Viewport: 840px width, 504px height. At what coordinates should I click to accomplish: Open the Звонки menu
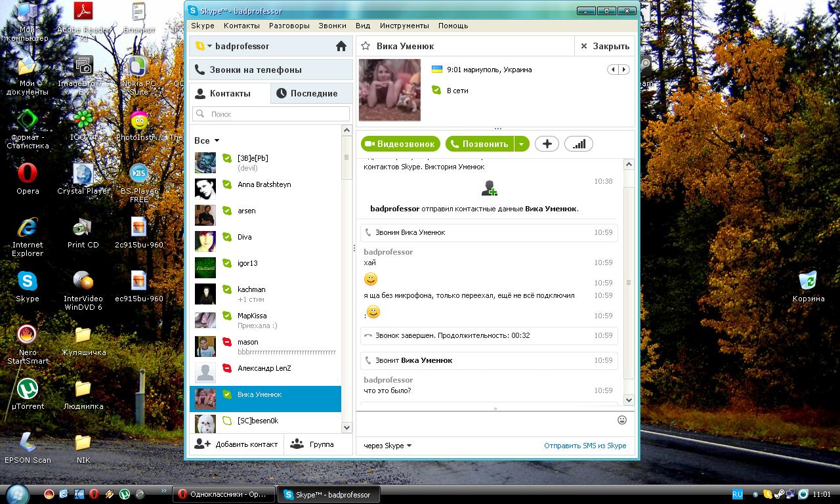pyautogui.click(x=333, y=26)
